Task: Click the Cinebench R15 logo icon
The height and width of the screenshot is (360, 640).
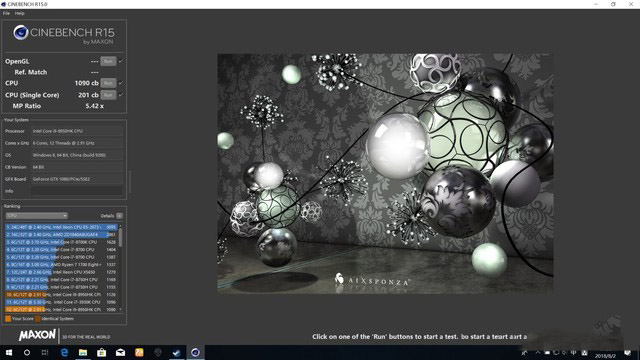Action: click(x=20, y=32)
